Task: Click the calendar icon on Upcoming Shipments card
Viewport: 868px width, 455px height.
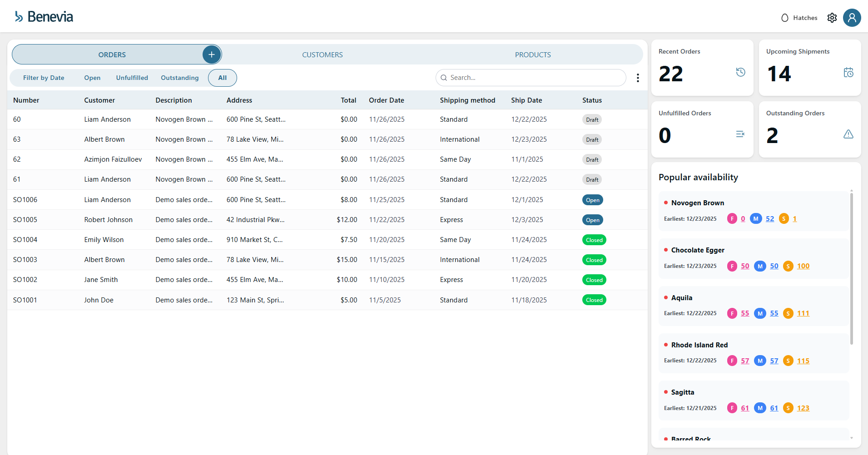Action: click(848, 72)
